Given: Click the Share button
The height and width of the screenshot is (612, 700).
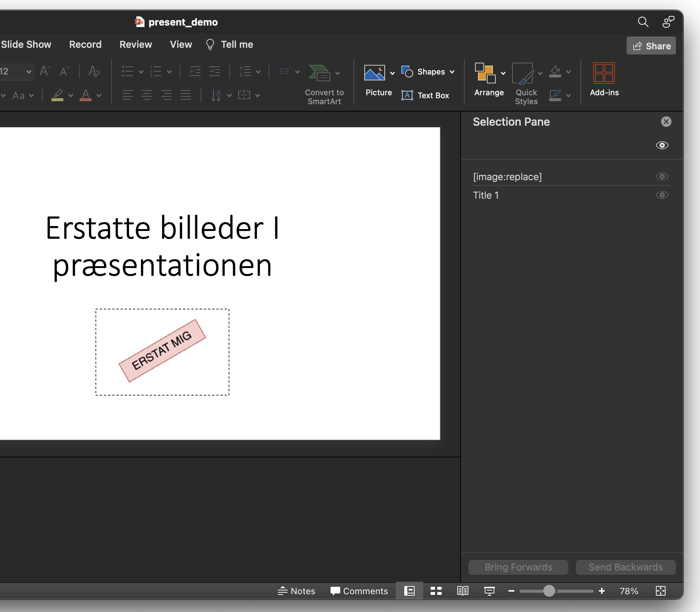Looking at the screenshot, I should click(x=651, y=46).
